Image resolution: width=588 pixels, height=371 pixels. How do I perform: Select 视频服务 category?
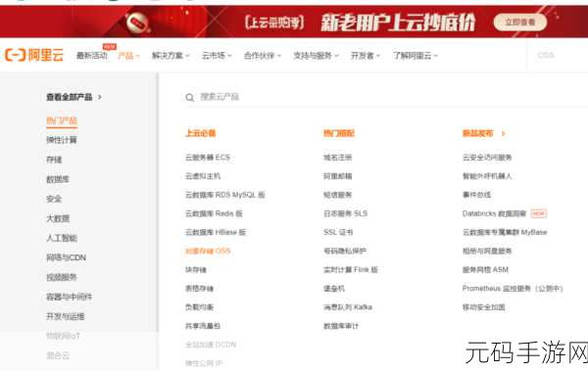[x=62, y=277]
